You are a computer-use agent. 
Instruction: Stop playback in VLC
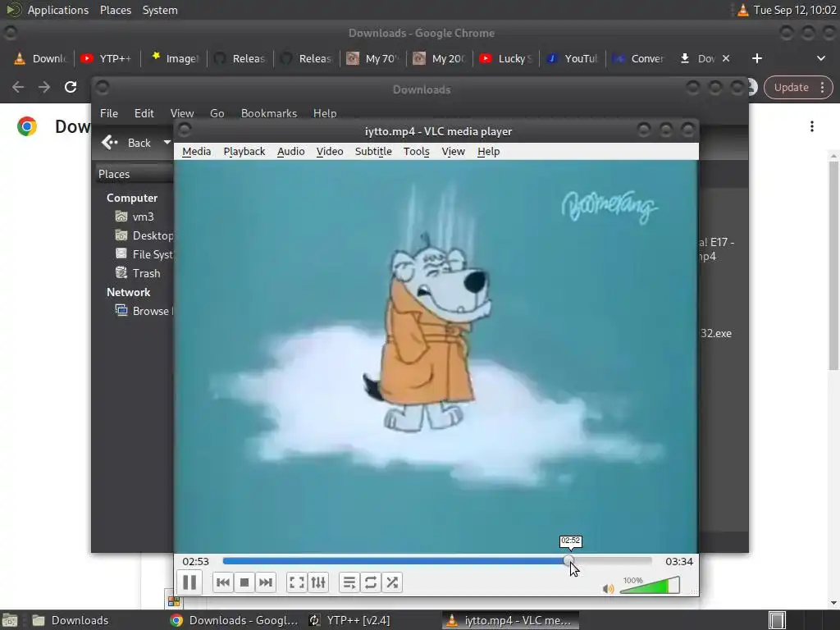[244, 582]
